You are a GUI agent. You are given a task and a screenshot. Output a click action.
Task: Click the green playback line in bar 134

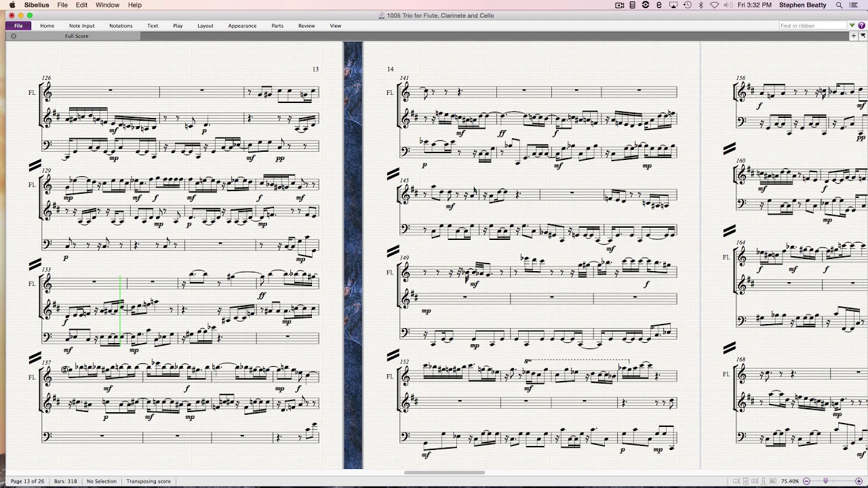click(x=120, y=310)
